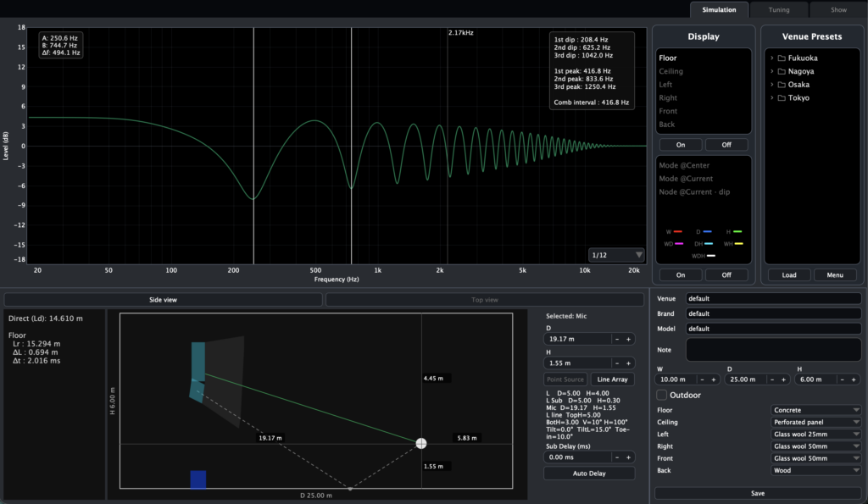The width and height of the screenshot is (868, 504).
Task: Click the Brand name field
Action: (x=773, y=313)
